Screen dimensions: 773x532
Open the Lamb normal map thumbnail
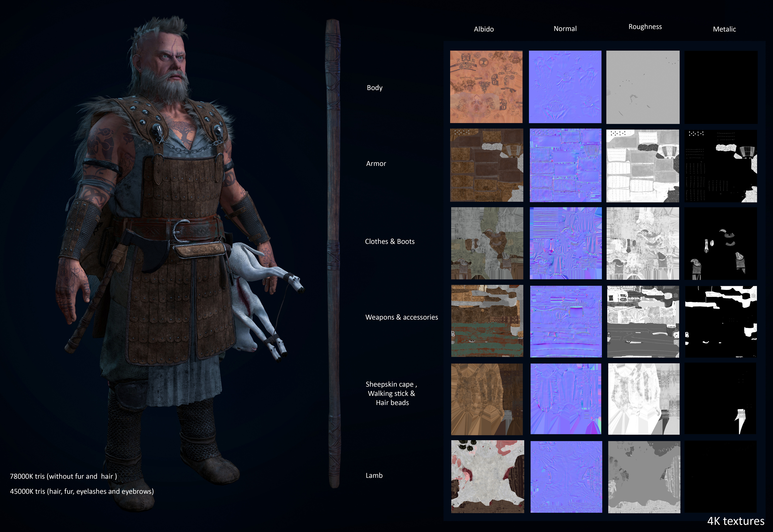pos(566,477)
